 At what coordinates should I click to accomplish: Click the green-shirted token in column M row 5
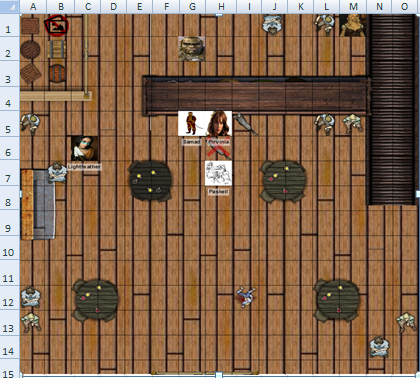point(353,124)
